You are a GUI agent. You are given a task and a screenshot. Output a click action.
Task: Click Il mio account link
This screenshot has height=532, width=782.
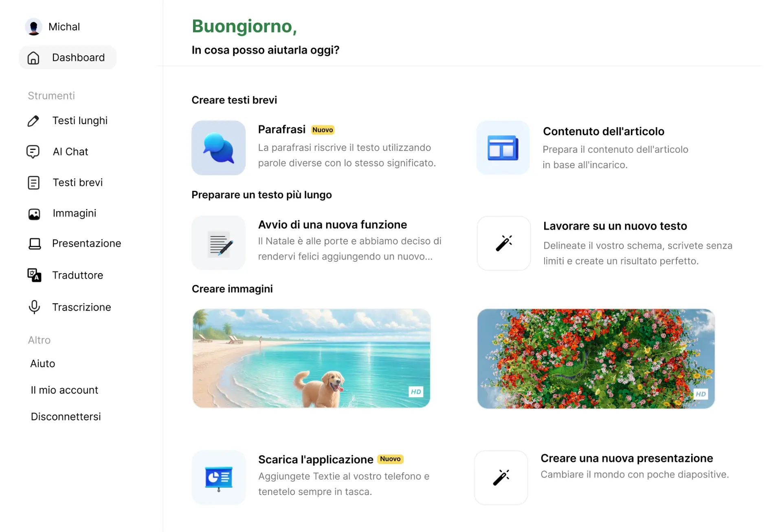(x=64, y=390)
